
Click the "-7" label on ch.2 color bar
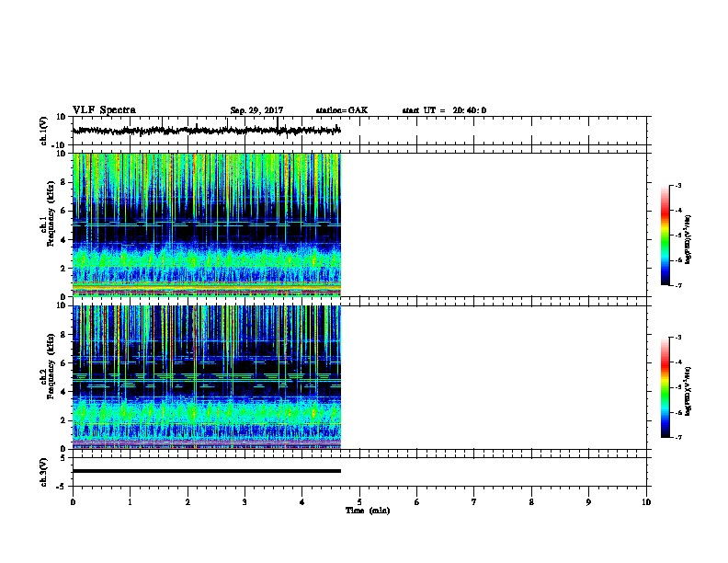point(678,437)
